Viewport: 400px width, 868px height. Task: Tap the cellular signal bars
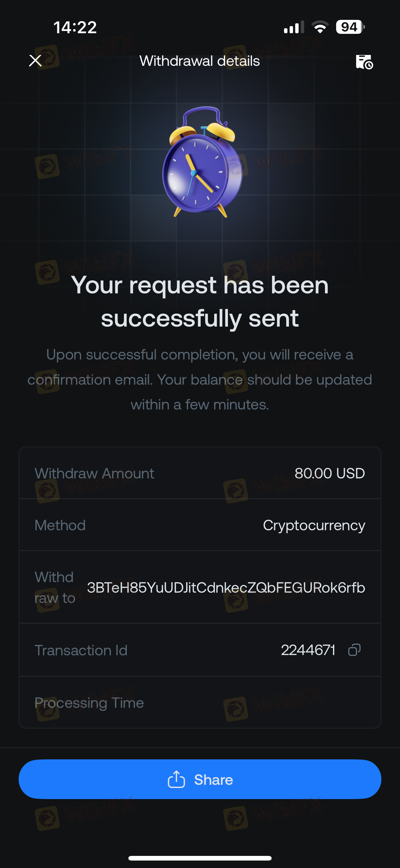(294, 27)
